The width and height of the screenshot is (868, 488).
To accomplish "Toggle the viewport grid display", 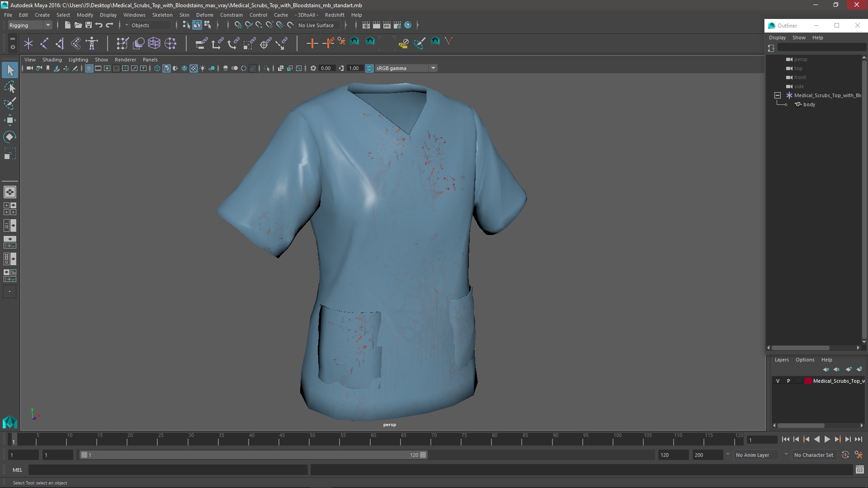I will click(x=89, y=68).
